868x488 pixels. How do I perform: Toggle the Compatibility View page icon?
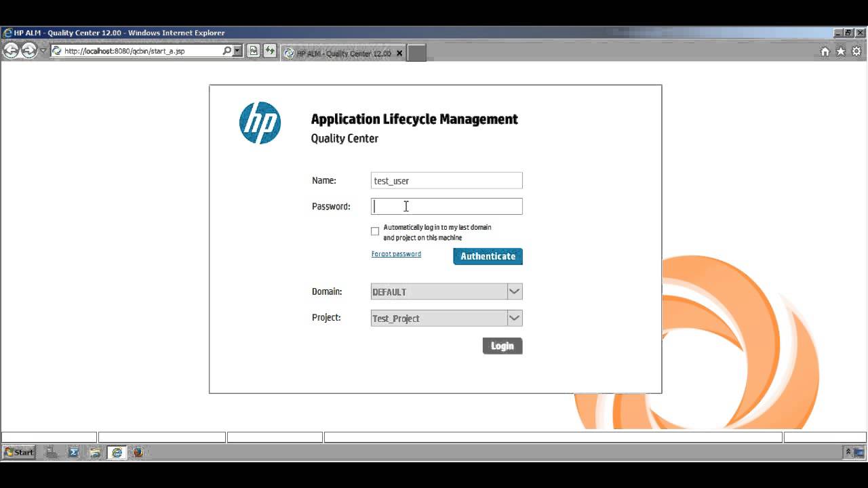(254, 51)
